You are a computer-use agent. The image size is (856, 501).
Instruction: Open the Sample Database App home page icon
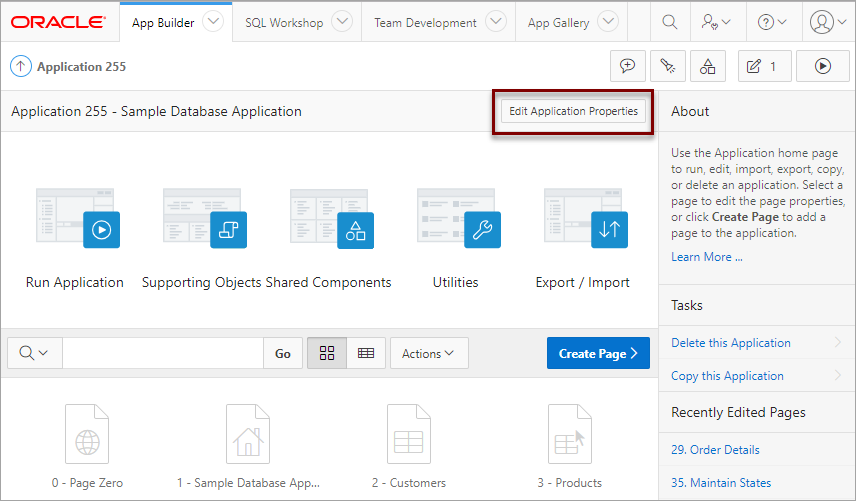248,434
